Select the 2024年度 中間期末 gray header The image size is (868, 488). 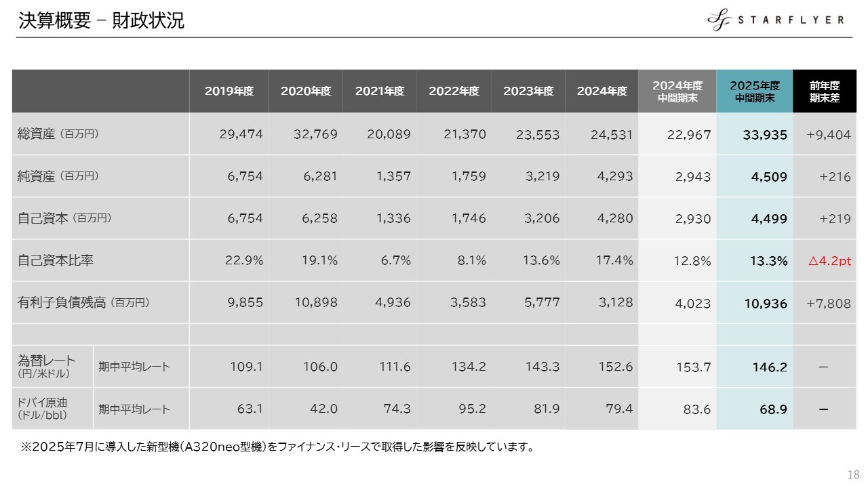(677, 91)
